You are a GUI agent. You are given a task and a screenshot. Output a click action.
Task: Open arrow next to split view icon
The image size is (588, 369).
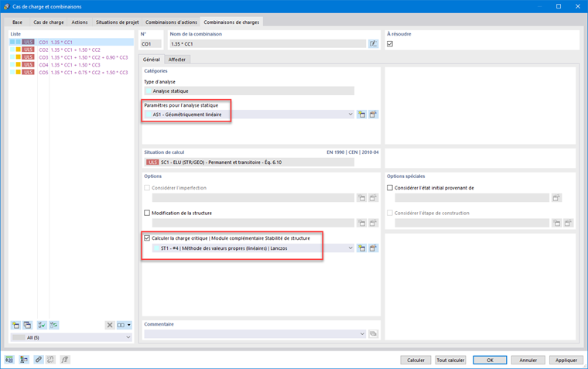[x=129, y=325]
